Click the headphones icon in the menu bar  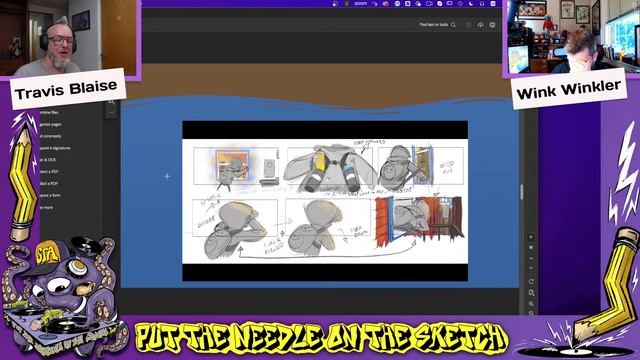click(482, 3)
